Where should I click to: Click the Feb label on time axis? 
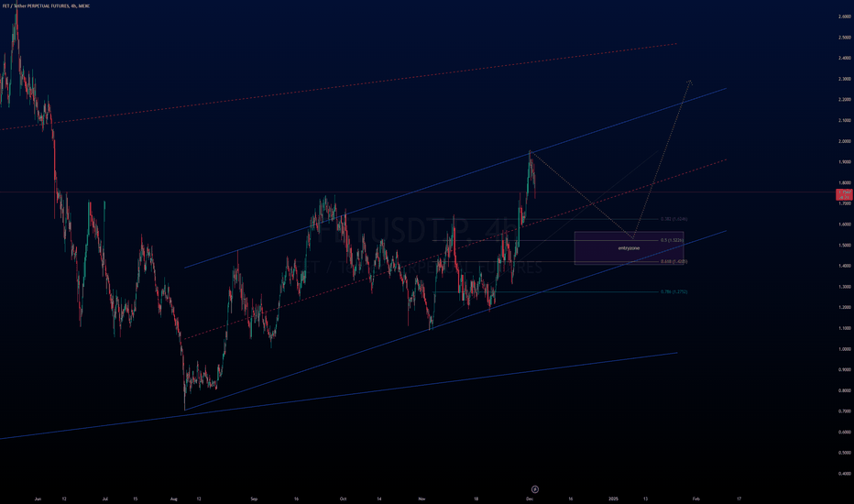(696, 499)
